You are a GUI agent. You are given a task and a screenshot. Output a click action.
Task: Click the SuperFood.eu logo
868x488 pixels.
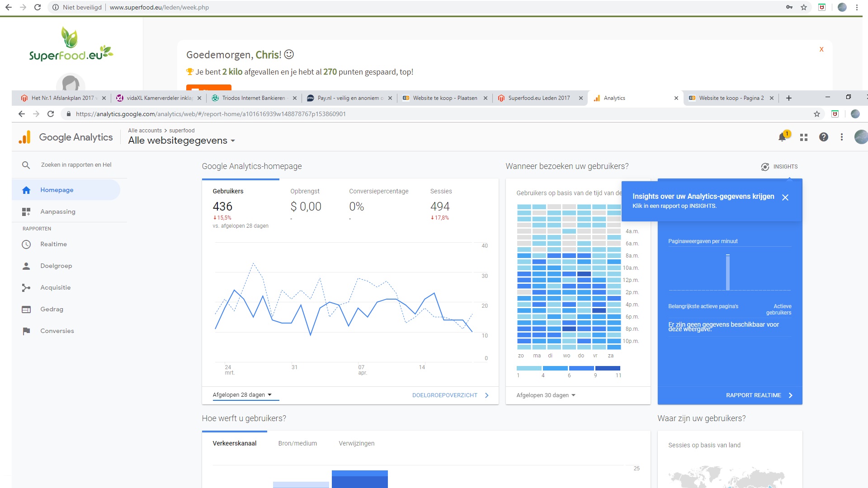[x=71, y=44]
